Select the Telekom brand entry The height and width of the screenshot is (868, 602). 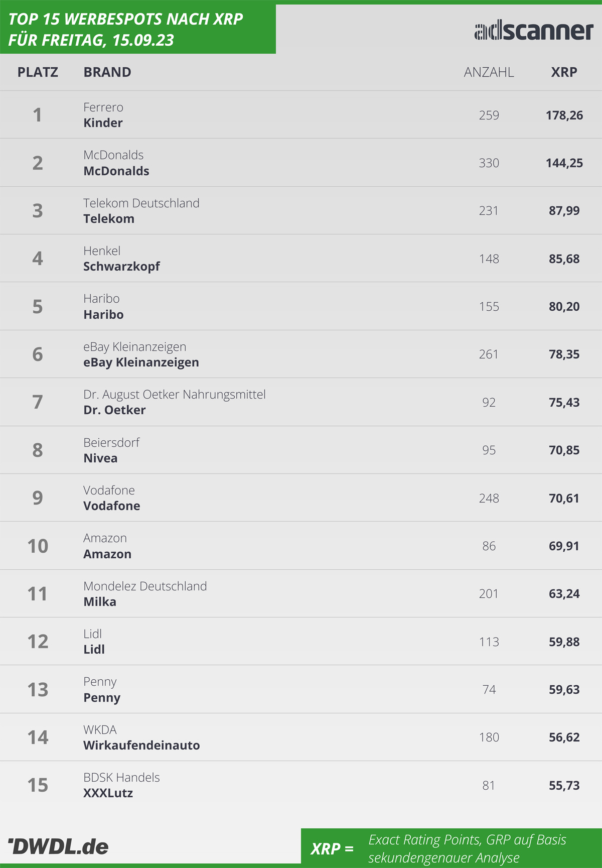[109, 218]
